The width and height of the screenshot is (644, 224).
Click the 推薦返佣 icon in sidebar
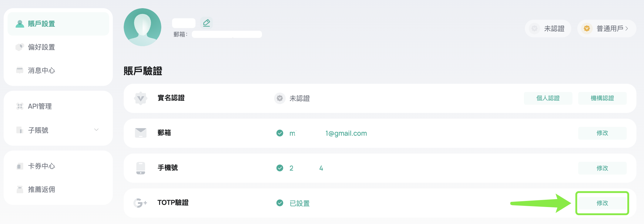(x=20, y=189)
